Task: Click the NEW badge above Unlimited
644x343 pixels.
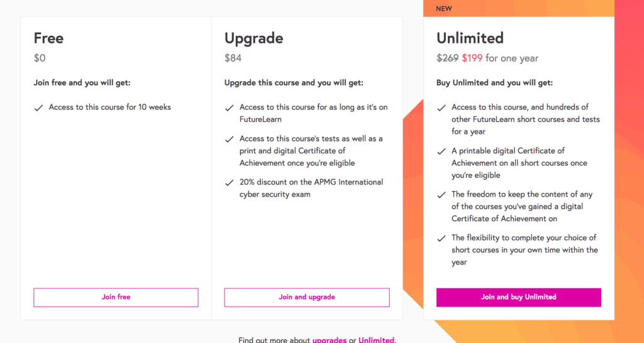Action: click(x=444, y=9)
